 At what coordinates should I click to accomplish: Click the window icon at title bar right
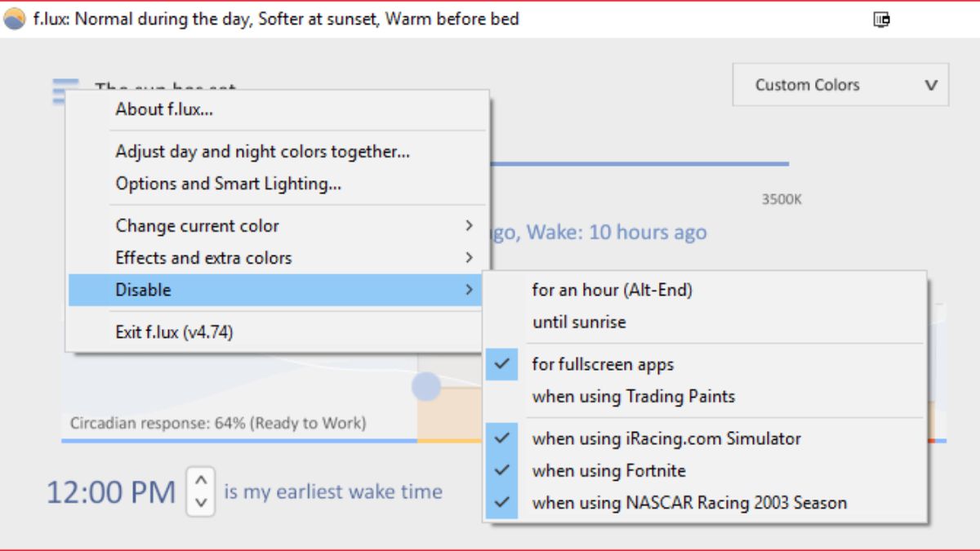pos(881,19)
